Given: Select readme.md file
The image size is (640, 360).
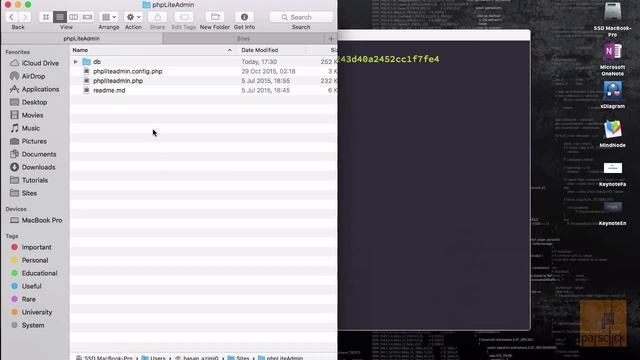Looking at the screenshot, I should point(109,90).
